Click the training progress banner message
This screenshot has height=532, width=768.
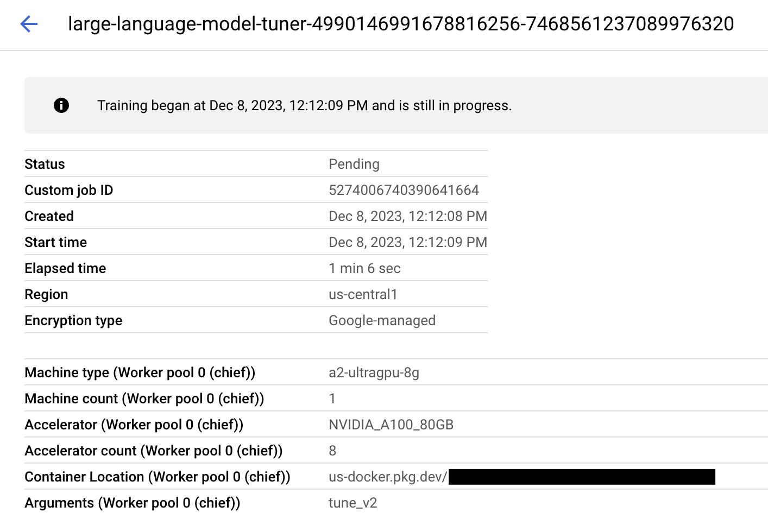(304, 105)
